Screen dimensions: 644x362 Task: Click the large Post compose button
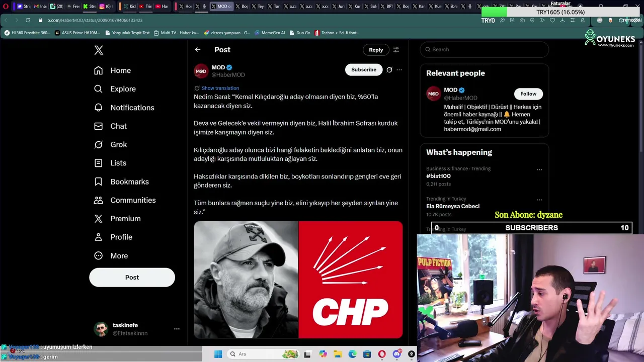point(132,278)
